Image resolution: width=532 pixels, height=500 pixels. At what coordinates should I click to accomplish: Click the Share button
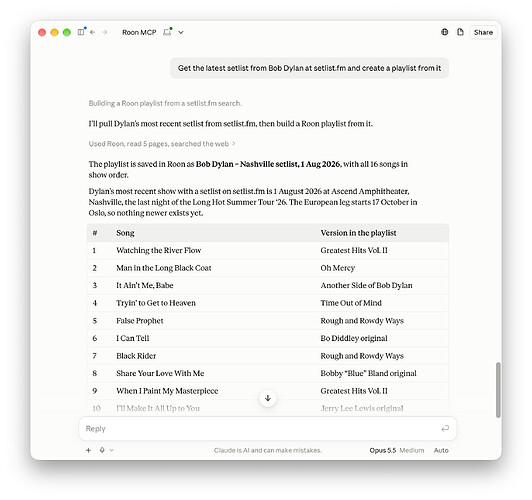pos(483,32)
